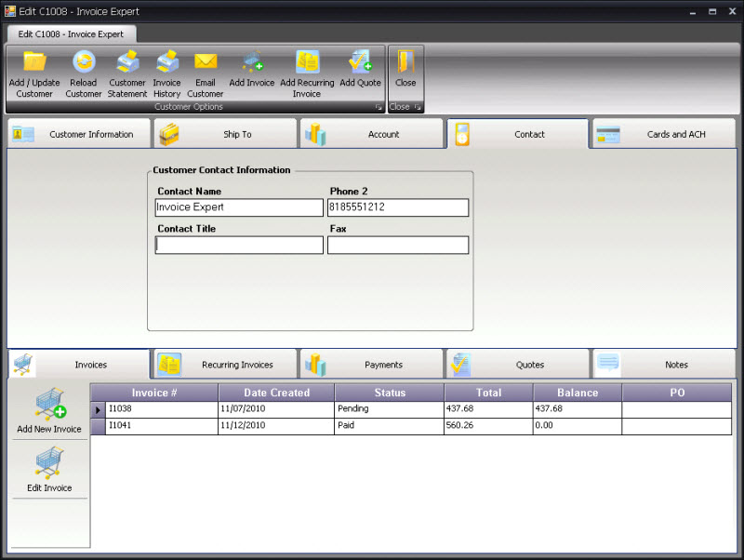This screenshot has height=560, width=744.
Task: Click the Invoice Expert app icon in title bar
Action: click(10, 11)
